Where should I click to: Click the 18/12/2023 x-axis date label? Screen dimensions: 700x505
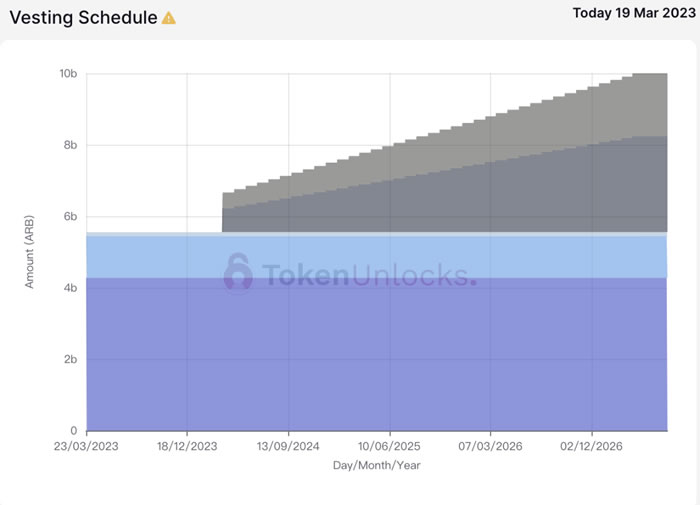click(x=187, y=447)
